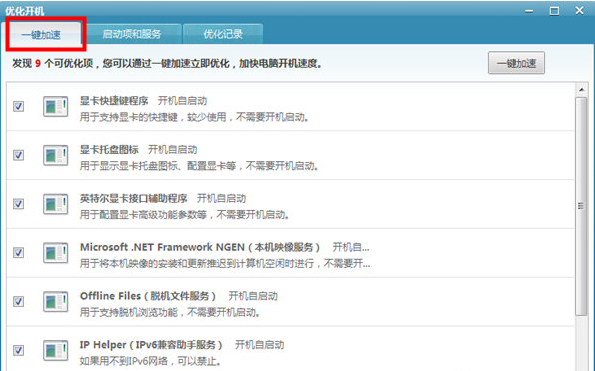Close the 优化开机 window

coord(579,11)
